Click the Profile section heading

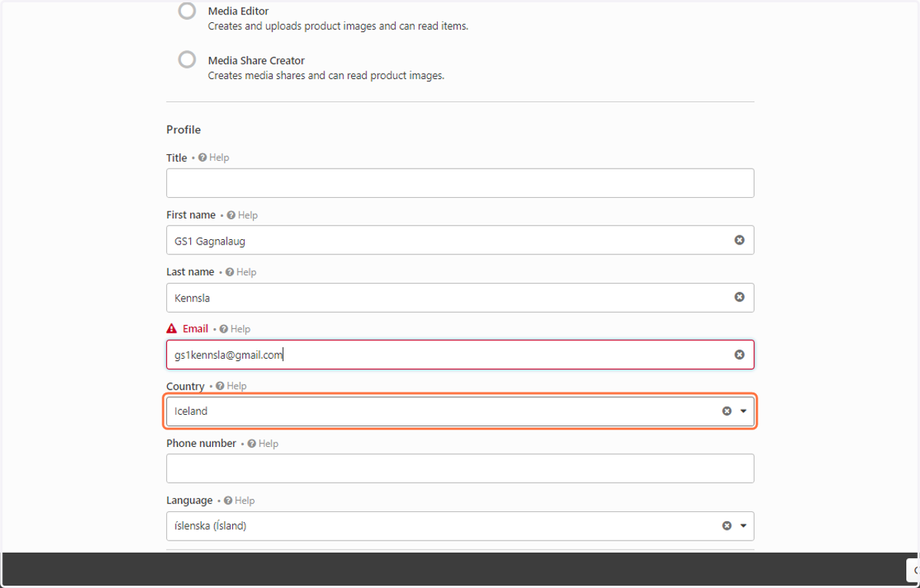183,130
